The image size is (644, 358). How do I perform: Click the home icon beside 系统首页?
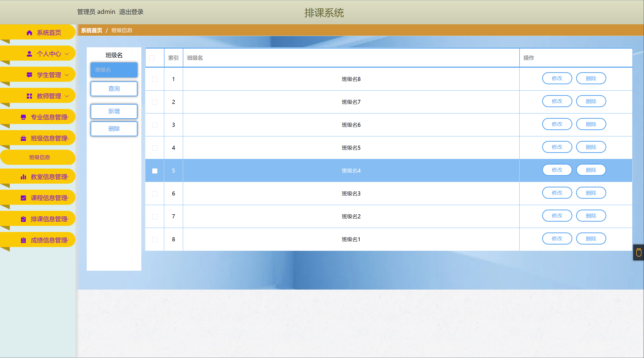(x=29, y=33)
